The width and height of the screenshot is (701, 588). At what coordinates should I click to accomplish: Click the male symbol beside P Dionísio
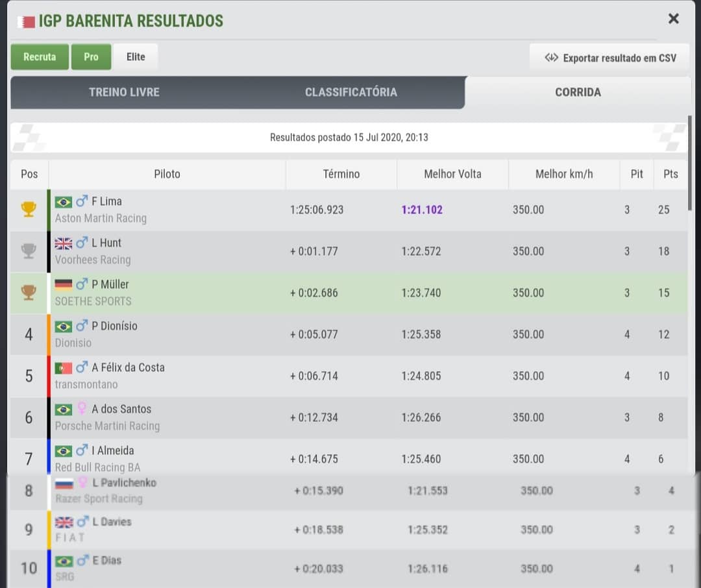pos(82,326)
